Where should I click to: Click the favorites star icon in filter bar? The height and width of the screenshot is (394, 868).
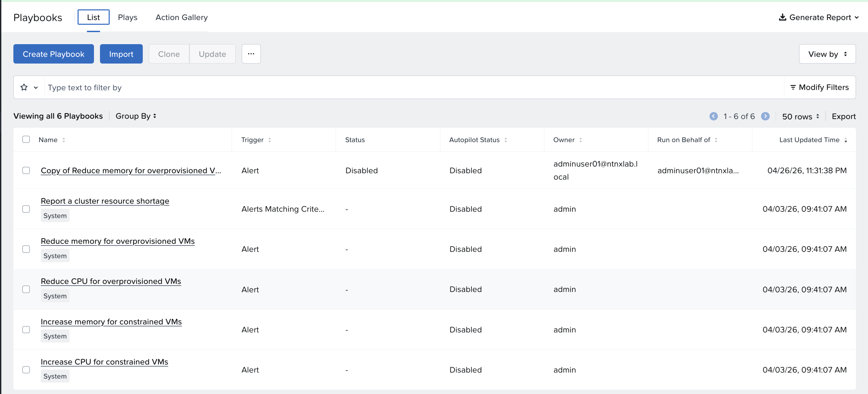click(x=24, y=87)
